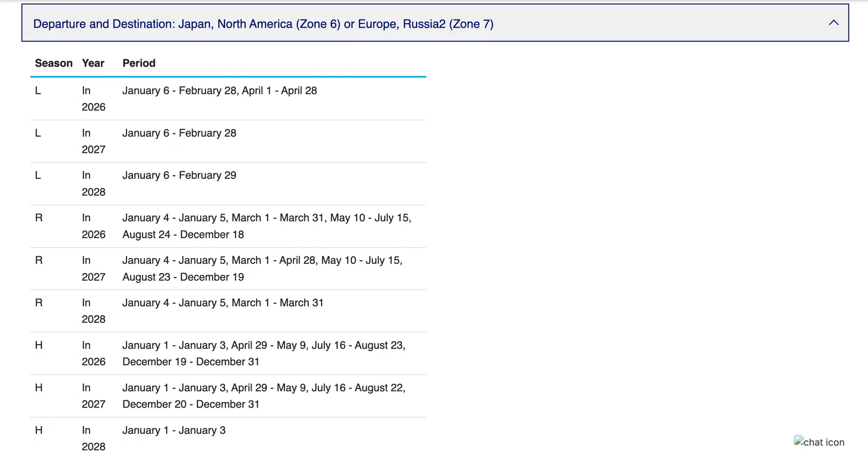868x465 pixels.
Task: Select R 2027 period ending 'August 23 - December 19'
Action: 263,268
